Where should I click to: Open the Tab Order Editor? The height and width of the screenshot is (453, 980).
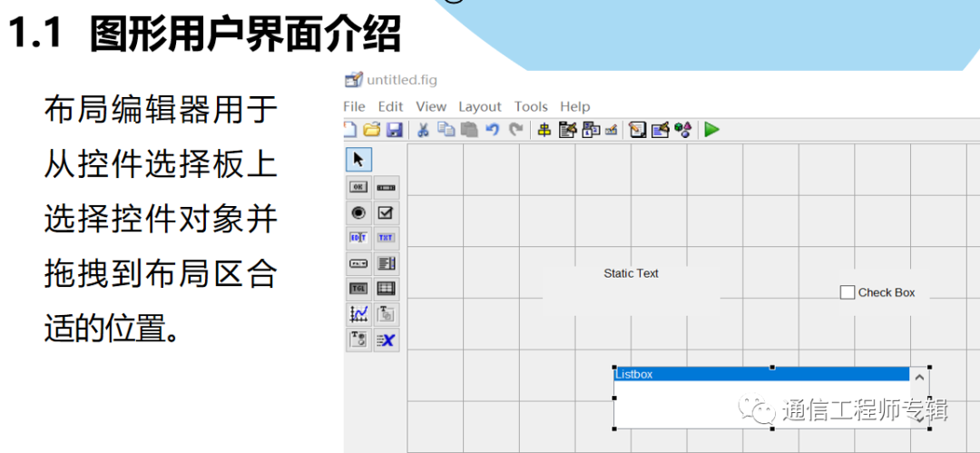(x=591, y=130)
